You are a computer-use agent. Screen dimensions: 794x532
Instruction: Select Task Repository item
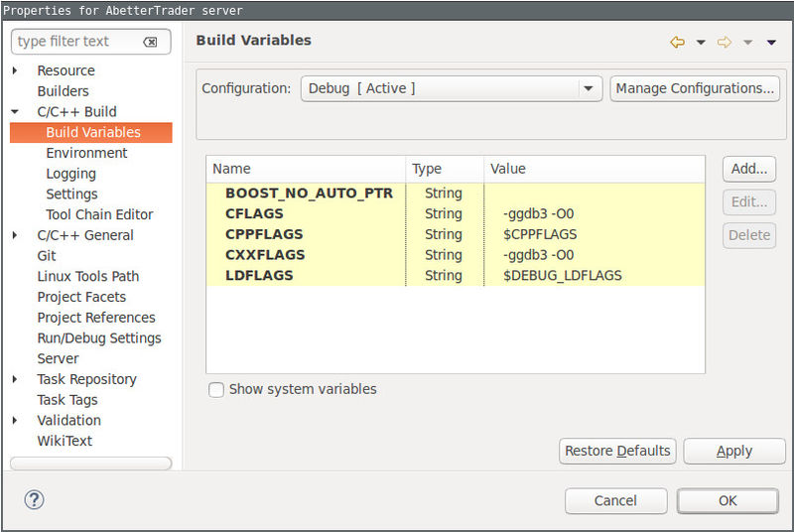(86, 379)
